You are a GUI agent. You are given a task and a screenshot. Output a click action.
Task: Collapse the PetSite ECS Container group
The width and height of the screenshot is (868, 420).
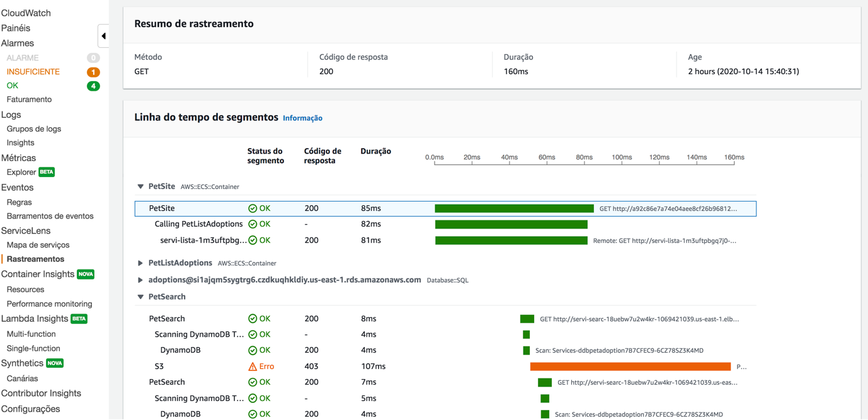click(x=140, y=186)
